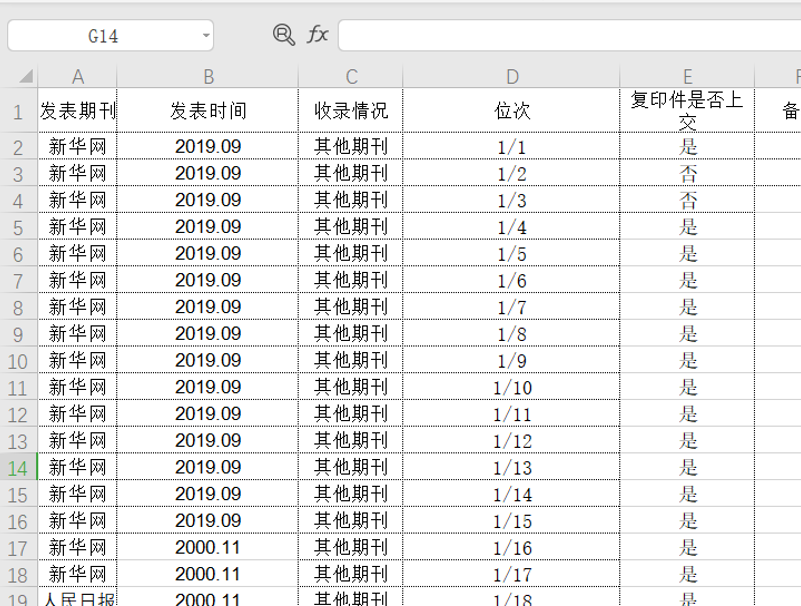Screen dimensions: 801x606
Task: Click the 否 cell in row 3
Action: [688, 173]
